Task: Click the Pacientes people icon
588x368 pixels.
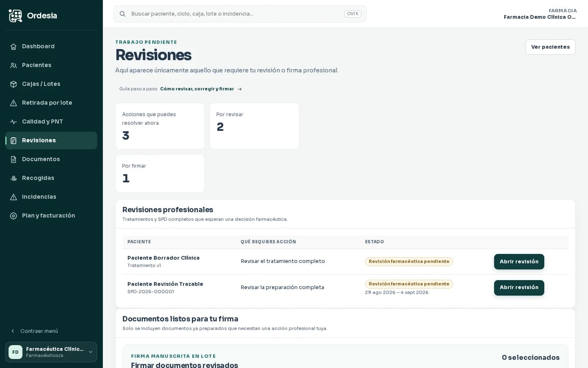Action: [x=13, y=65]
